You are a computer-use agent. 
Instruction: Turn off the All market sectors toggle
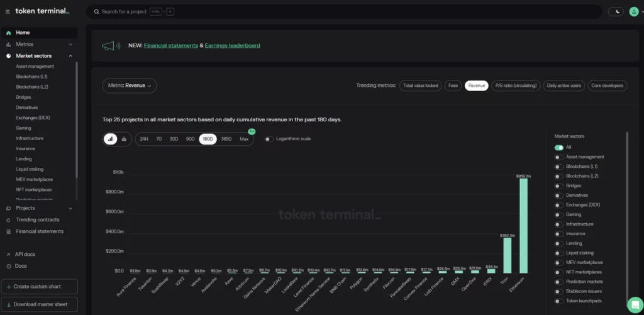pyautogui.click(x=558, y=148)
